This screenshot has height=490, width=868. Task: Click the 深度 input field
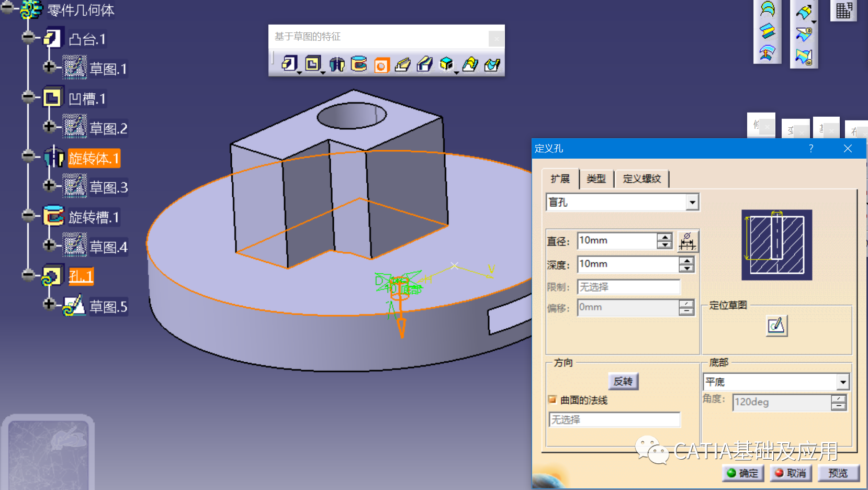pyautogui.click(x=628, y=264)
